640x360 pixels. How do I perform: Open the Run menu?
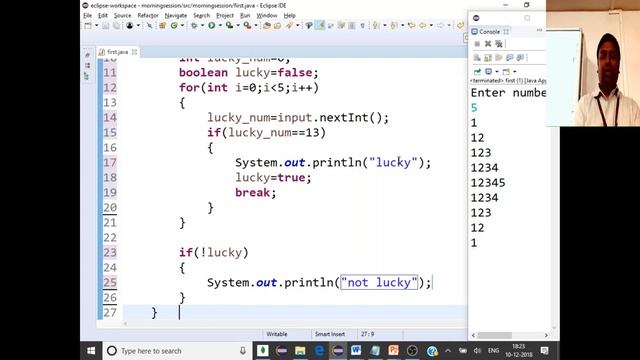tap(245, 16)
